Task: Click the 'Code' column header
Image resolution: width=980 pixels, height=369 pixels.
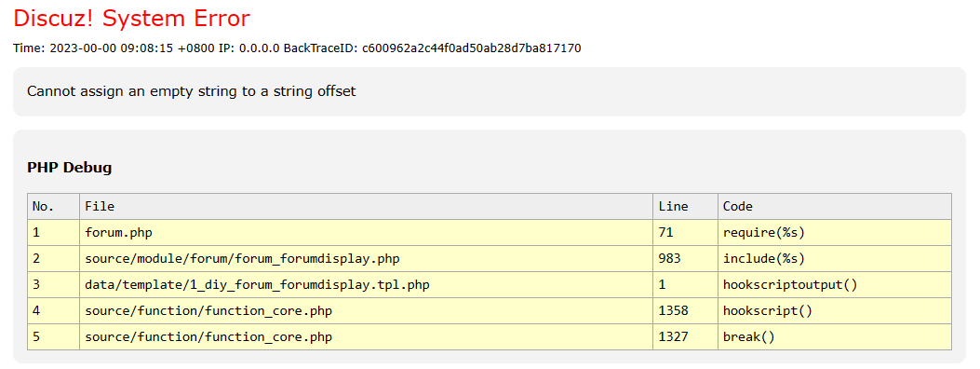Action: click(x=835, y=206)
